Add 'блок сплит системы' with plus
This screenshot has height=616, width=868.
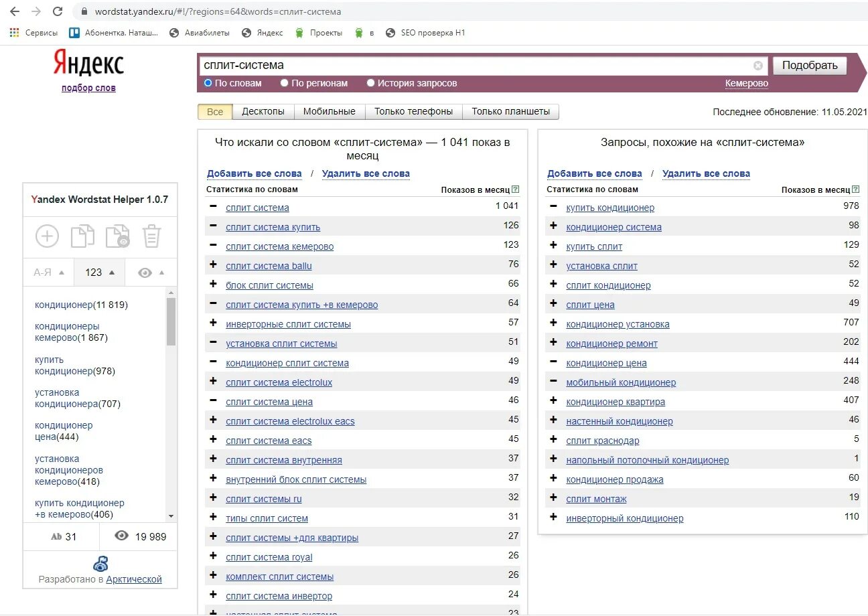[213, 285]
